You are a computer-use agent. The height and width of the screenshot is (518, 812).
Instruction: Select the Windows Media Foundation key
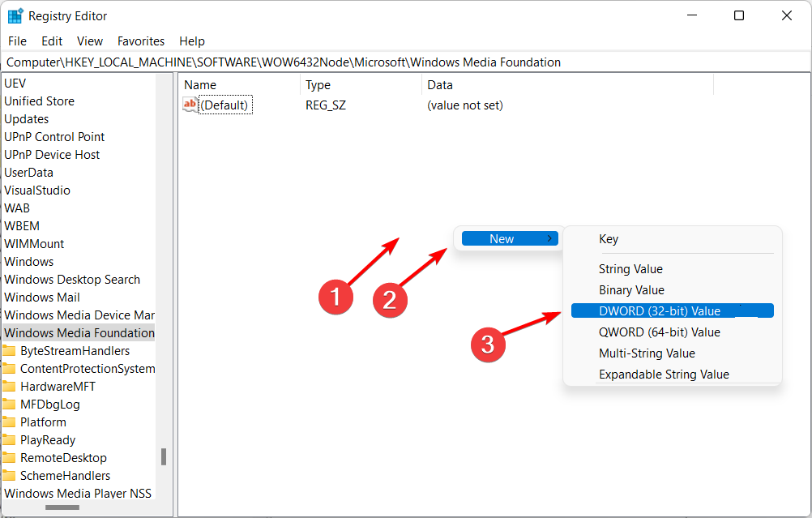click(79, 332)
